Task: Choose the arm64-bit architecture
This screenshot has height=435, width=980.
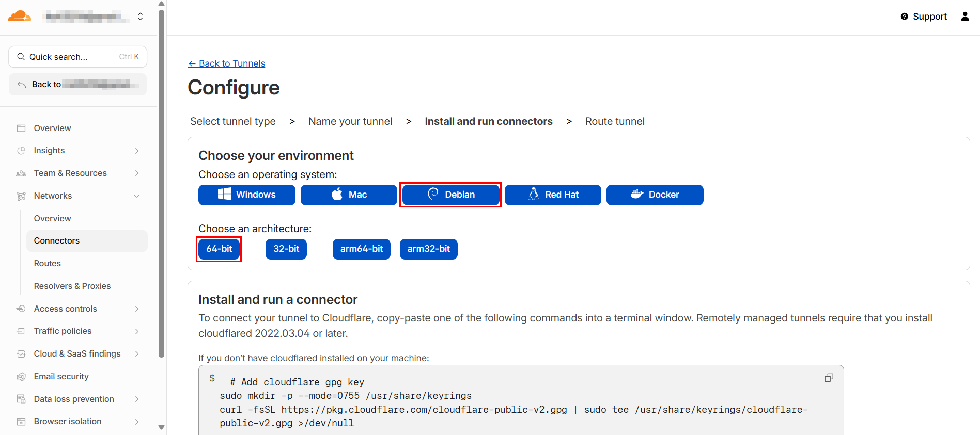Action: 362,249
